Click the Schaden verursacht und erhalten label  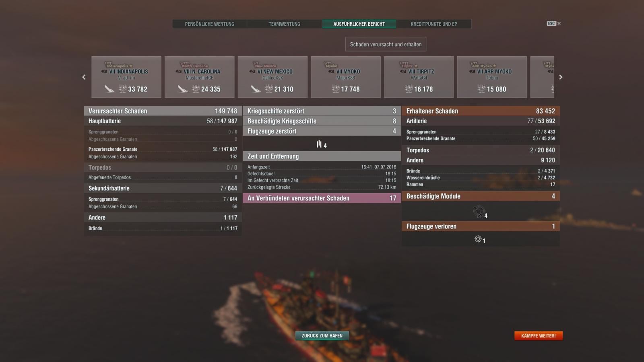[386, 44]
